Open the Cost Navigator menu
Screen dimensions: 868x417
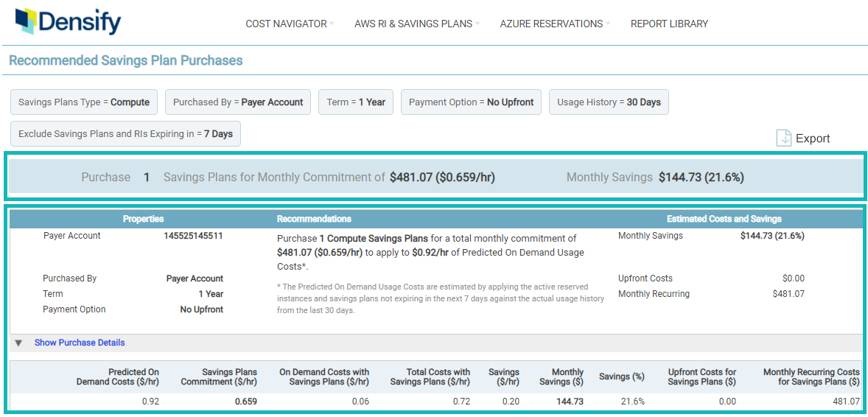click(x=287, y=24)
